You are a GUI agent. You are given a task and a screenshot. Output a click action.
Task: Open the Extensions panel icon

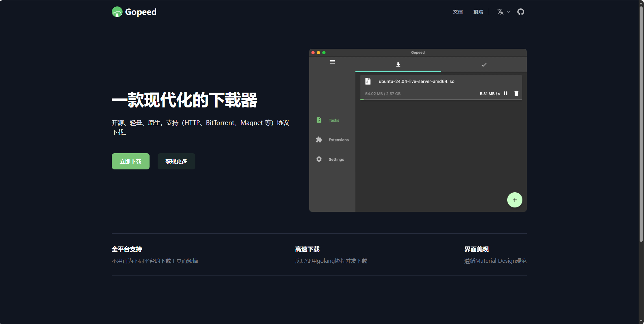pyautogui.click(x=319, y=139)
